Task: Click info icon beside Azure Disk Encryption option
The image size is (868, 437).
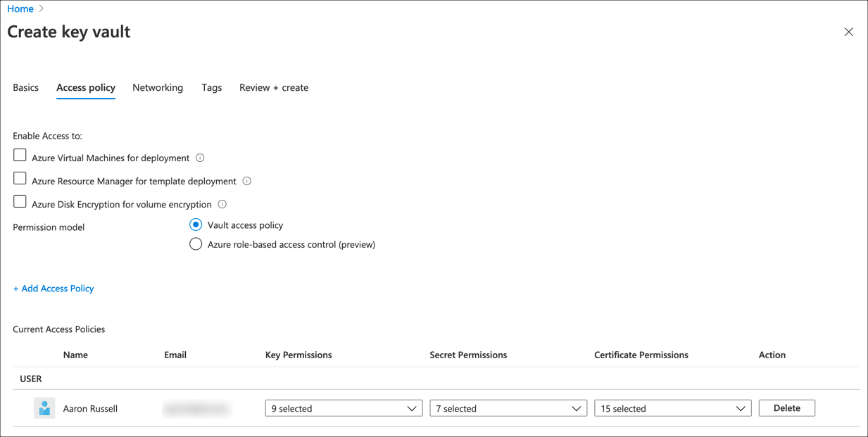Action: (x=222, y=205)
